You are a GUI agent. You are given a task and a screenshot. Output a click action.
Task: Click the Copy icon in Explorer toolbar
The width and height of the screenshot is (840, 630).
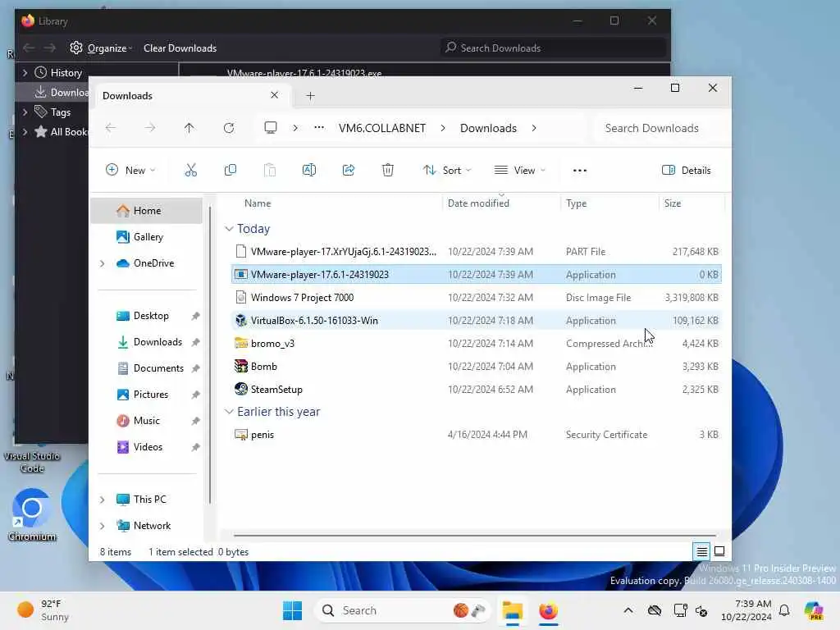pyautogui.click(x=231, y=171)
